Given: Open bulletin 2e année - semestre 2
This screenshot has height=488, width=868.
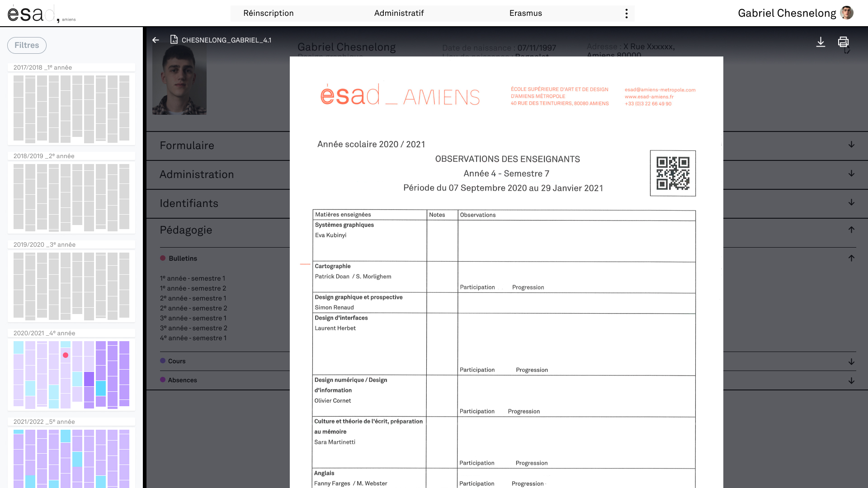Looking at the screenshot, I should pos(193,308).
